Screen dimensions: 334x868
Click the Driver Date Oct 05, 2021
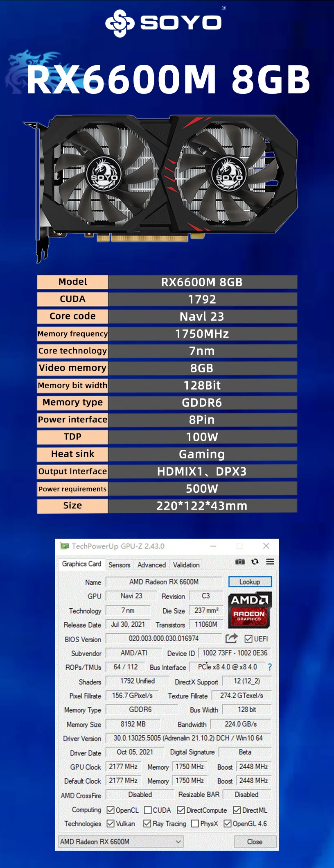(135, 752)
